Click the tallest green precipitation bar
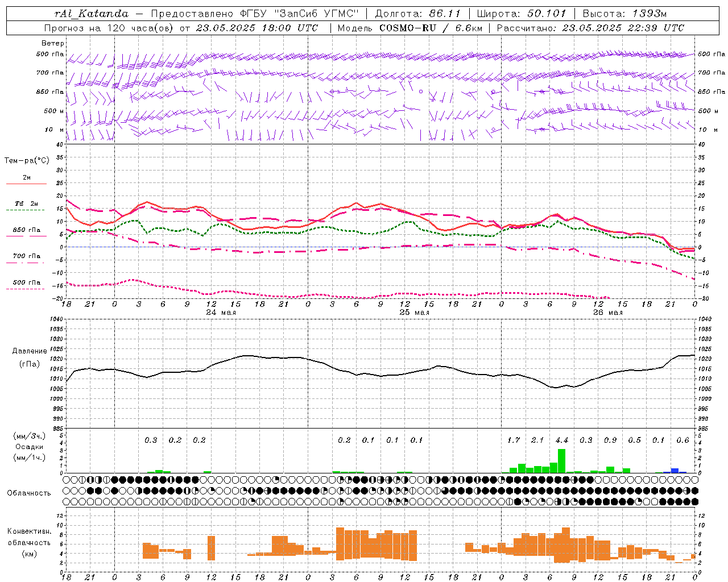The image size is (728, 582). [x=561, y=461]
